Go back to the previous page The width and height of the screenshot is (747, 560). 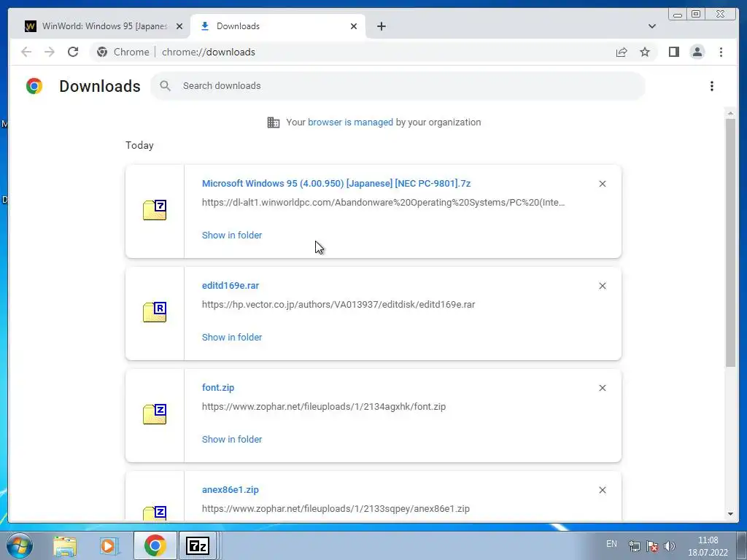26,52
